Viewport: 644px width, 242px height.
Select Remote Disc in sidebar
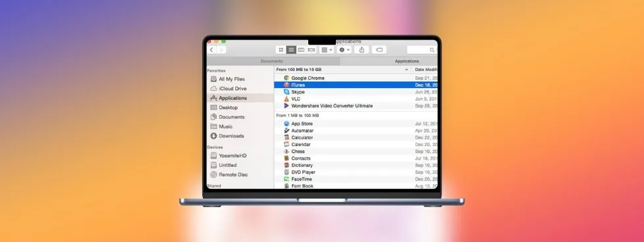coord(233,174)
